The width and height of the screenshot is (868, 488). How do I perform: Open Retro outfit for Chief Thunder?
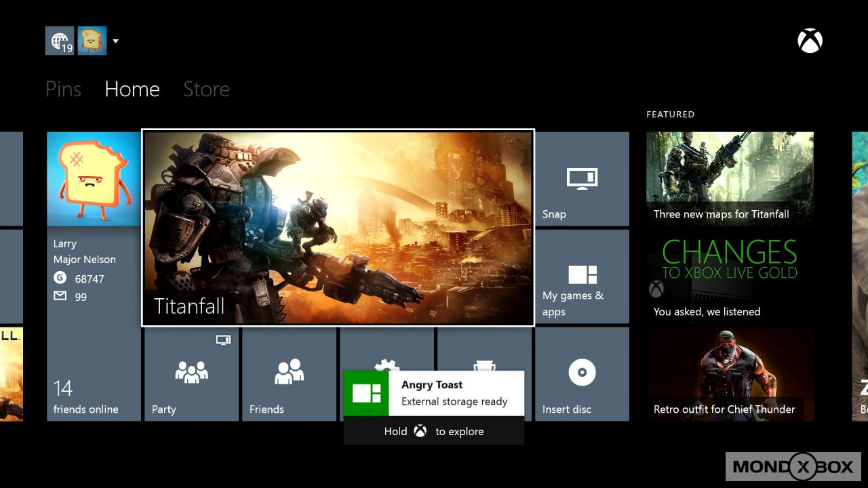click(x=730, y=374)
